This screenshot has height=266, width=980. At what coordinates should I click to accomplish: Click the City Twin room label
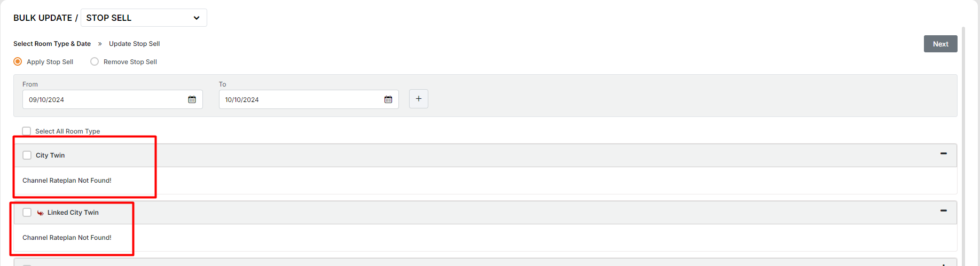tap(50, 155)
